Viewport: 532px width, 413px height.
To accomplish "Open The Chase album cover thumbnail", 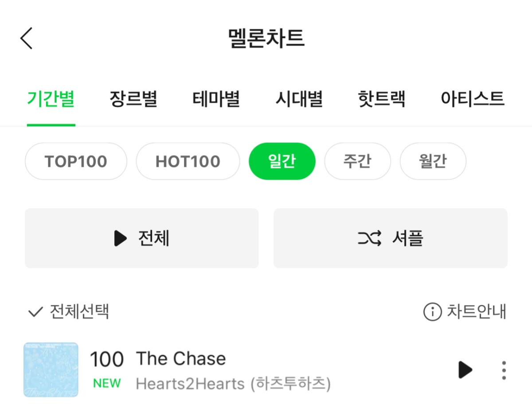I will [x=51, y=370].
